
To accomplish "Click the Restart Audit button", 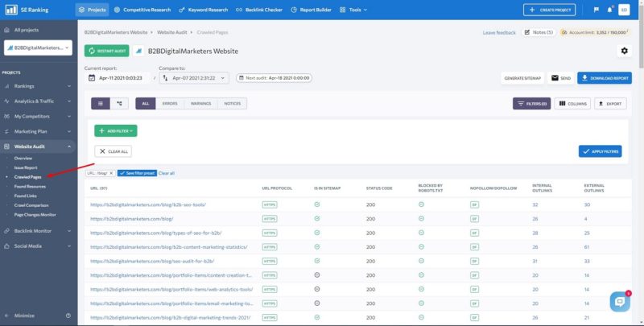I will point(107,51).
